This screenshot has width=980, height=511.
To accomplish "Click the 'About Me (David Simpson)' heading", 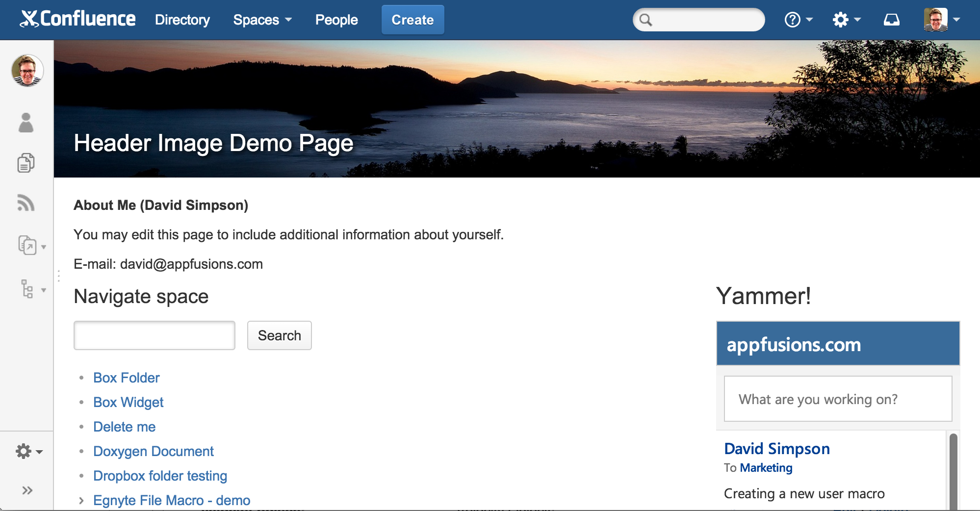I will [161, 205].
